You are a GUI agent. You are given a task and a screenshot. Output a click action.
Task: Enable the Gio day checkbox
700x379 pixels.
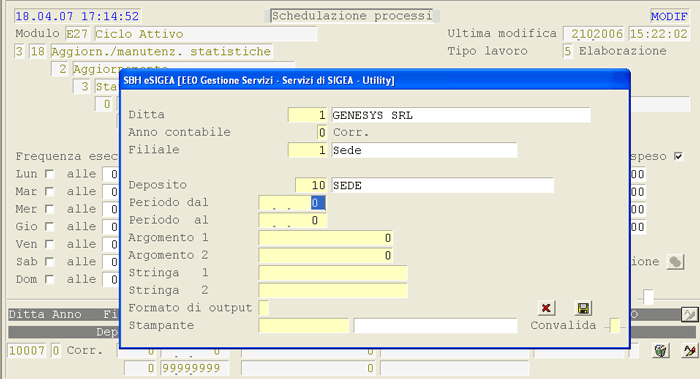point(50,227)
